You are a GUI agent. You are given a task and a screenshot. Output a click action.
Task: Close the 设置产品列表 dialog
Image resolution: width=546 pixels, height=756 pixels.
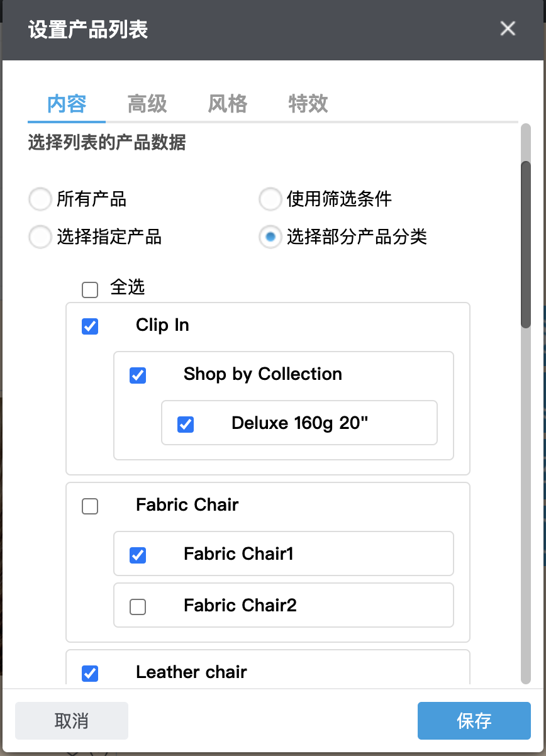click(508, 28)
